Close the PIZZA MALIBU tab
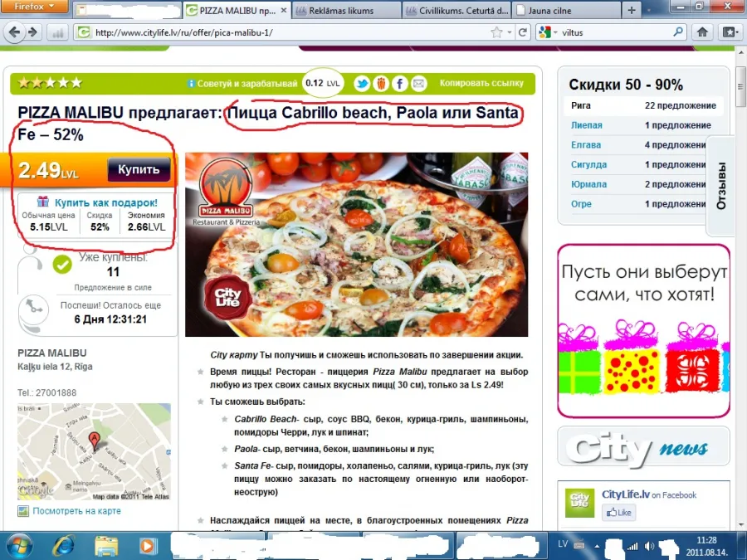Screen dimensions: 747x560 (x=284, y=11)
